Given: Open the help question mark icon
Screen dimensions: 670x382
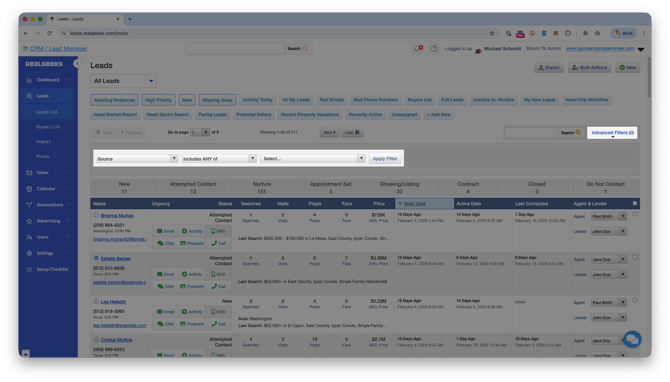Looking at the screenshot, I should click(434, 49).
